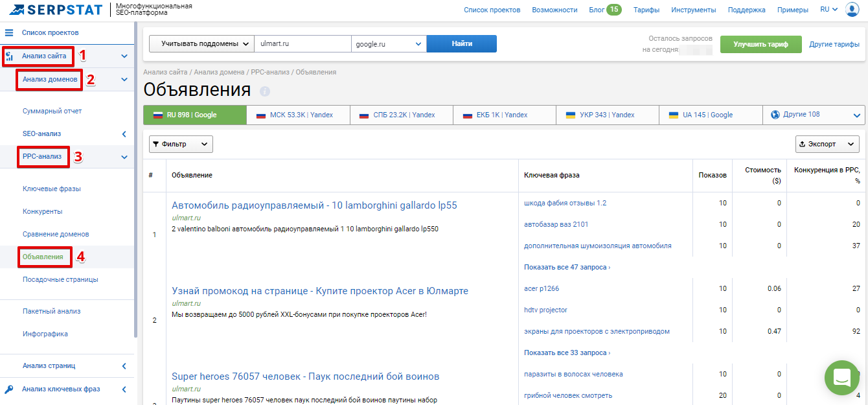
Task: Open keyword автобазар ваз 2101
Action: tap(556, 224)
